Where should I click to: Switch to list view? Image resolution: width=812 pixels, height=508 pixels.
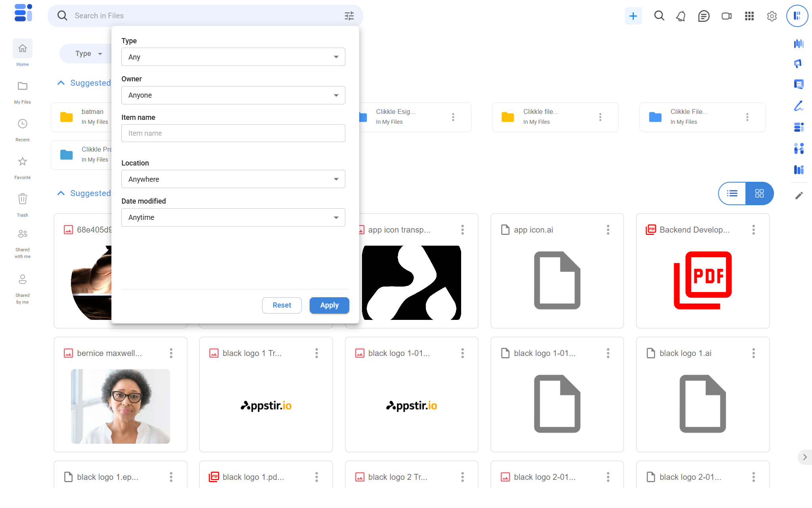[732, 193]
